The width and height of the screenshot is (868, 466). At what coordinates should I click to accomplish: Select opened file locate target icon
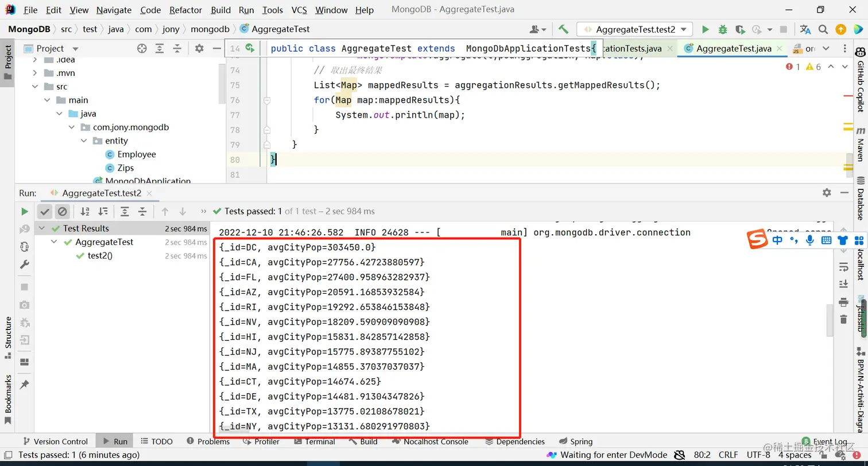click(142, 49)
